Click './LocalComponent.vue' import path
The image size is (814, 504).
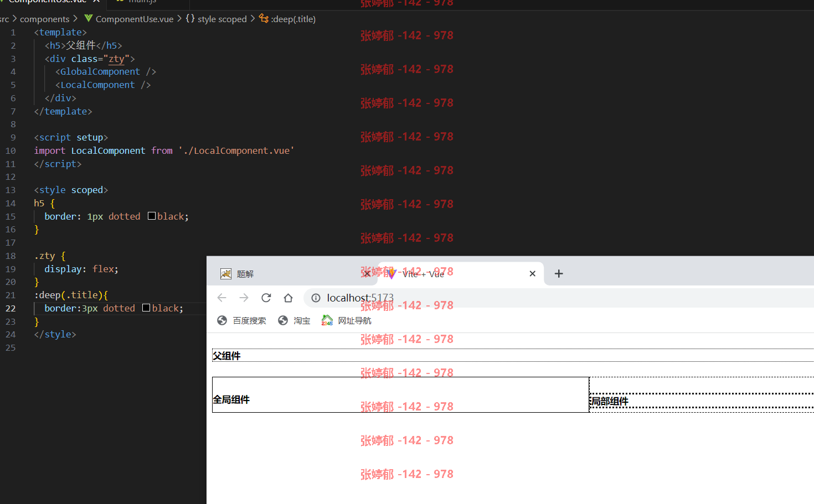236,150
